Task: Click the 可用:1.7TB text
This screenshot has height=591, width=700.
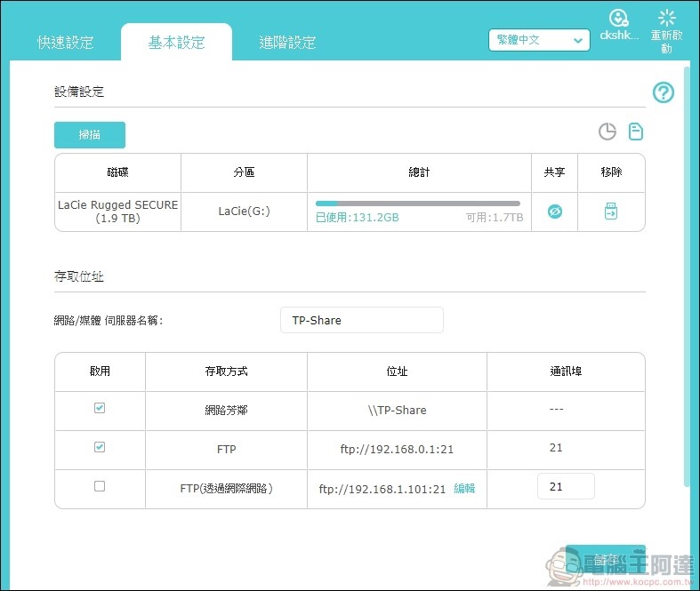Action: [x=495, y=218]
